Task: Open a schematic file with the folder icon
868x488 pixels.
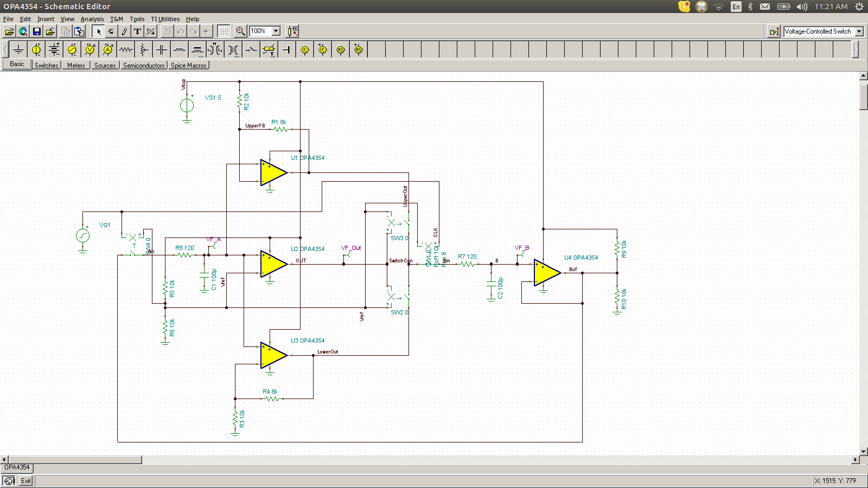Action: 9,31
